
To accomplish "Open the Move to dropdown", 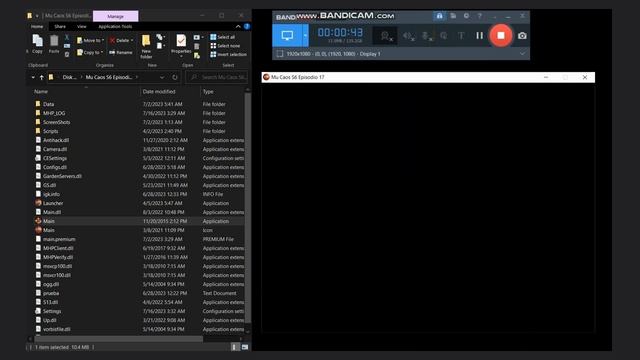I will click(x=90, y=40).
